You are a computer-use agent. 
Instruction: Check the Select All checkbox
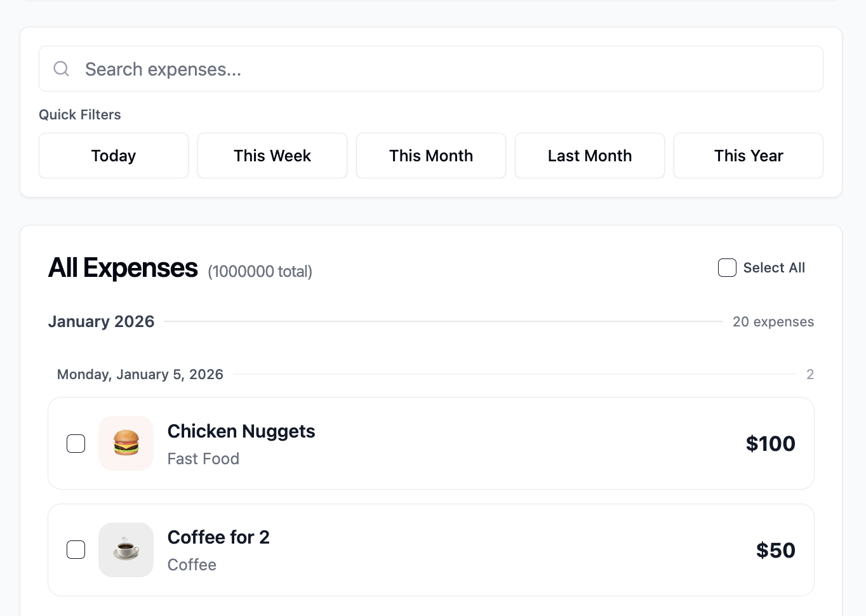pos(727,267)
